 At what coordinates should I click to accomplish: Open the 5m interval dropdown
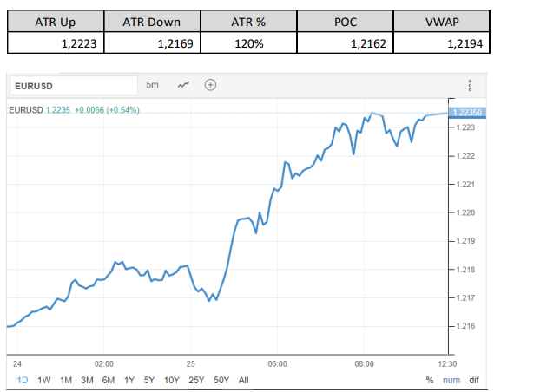pos(153,85)
